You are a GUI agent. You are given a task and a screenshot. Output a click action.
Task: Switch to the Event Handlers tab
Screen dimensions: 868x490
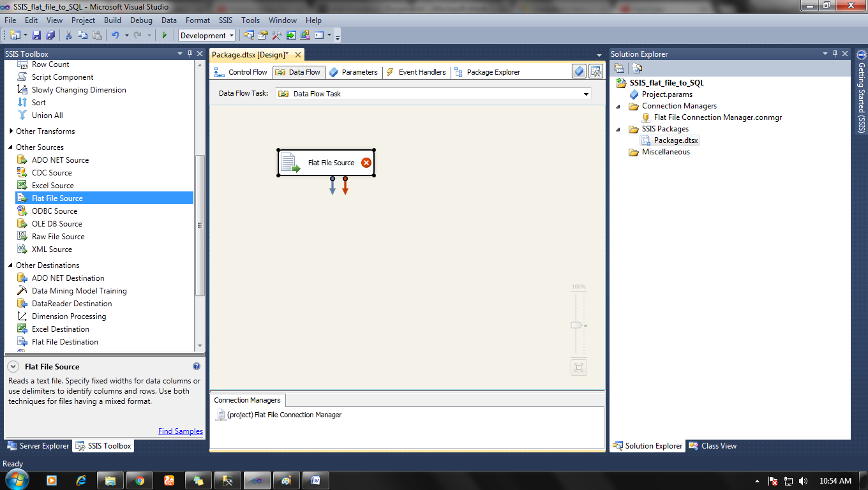tap(416, 72)
